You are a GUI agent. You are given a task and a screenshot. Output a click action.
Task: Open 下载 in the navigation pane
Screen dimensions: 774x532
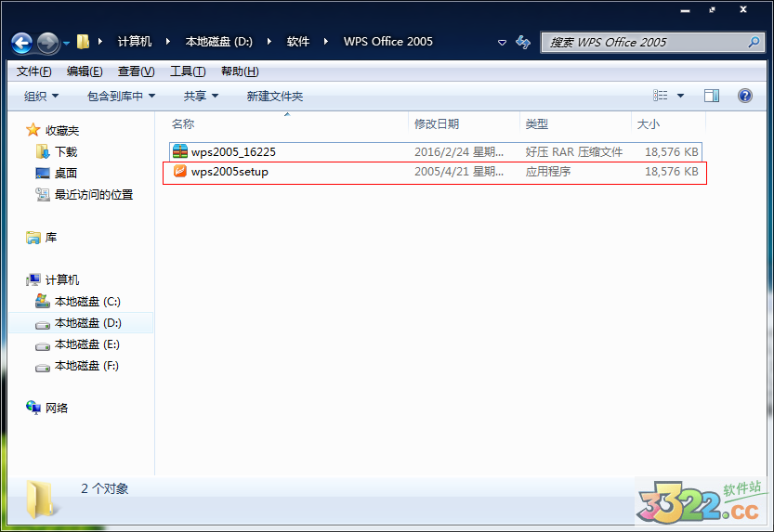click(x=66, y=152)
